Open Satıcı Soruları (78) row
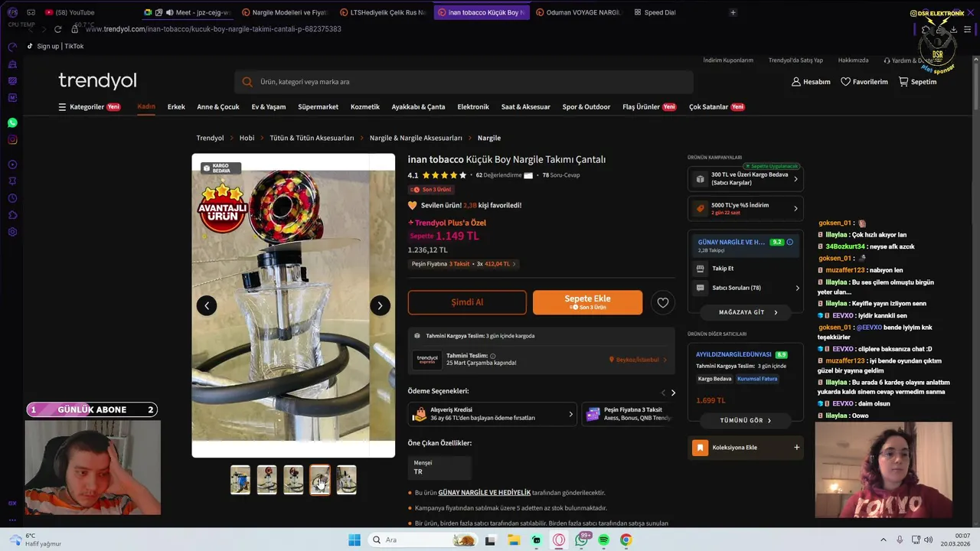This screenshot has width=980, height=551. (x=746, y=288)
